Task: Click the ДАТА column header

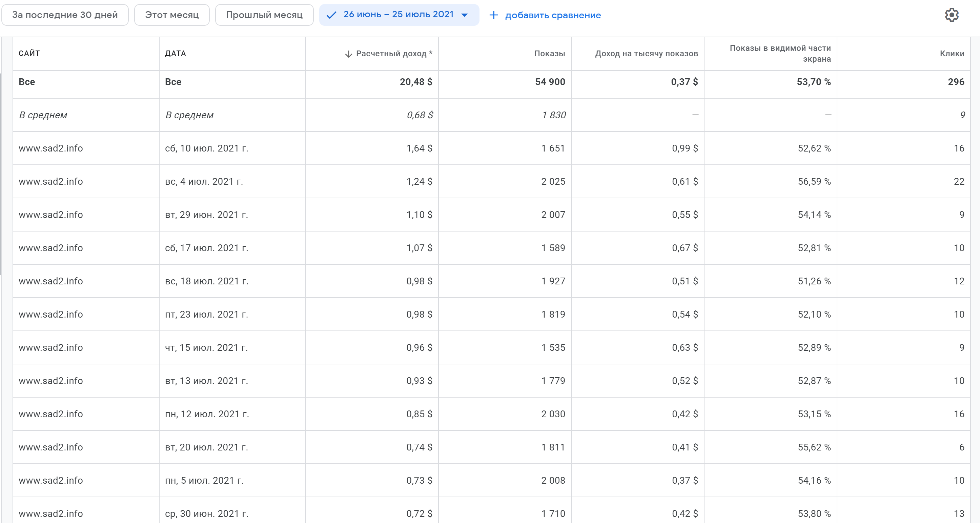Action: [176, 53]
